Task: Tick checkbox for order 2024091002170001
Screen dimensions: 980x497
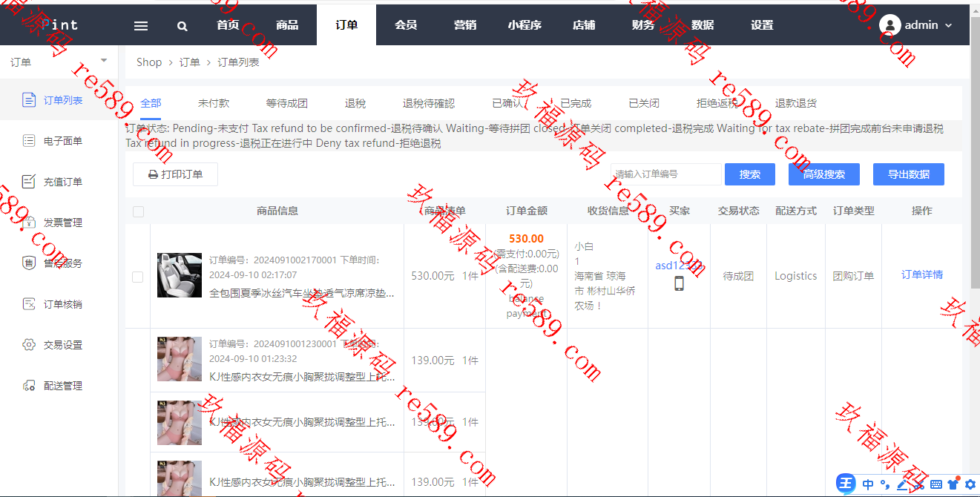Action: (137, 277)
